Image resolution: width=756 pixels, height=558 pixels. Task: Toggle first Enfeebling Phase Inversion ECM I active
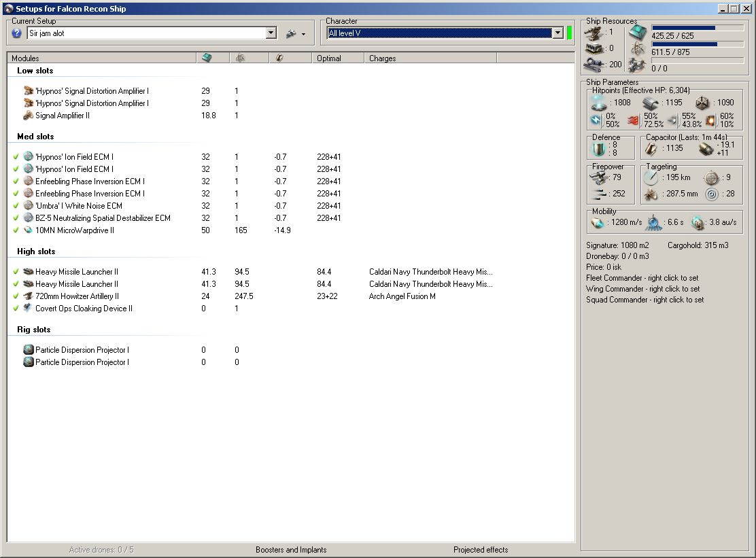16,181
